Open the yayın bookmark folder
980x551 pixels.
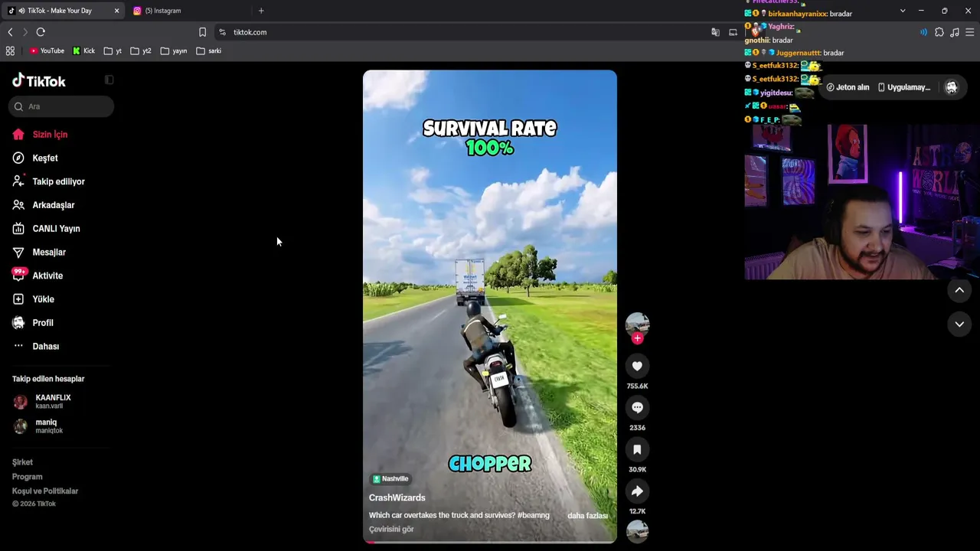pyautogui.click(x=174, y=51)
